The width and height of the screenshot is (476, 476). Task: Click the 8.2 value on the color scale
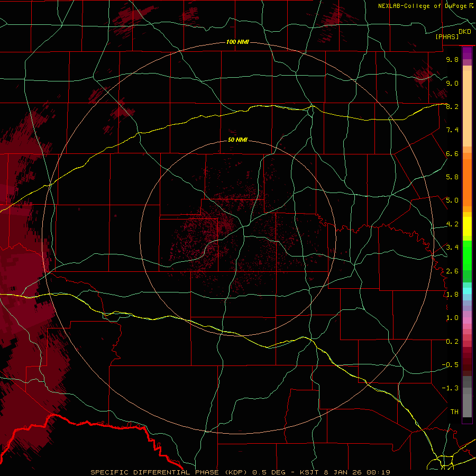pyautogui.click(x=452, y=106)
